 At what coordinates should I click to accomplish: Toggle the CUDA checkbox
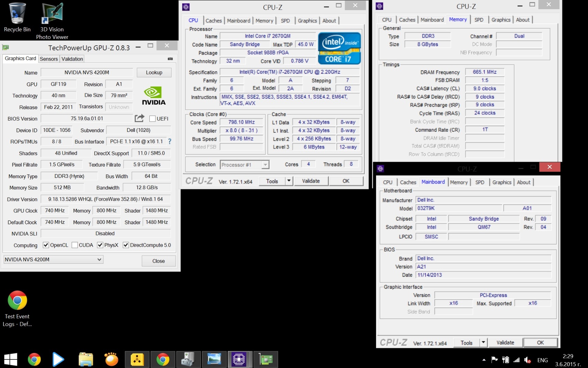coord(75,245)
